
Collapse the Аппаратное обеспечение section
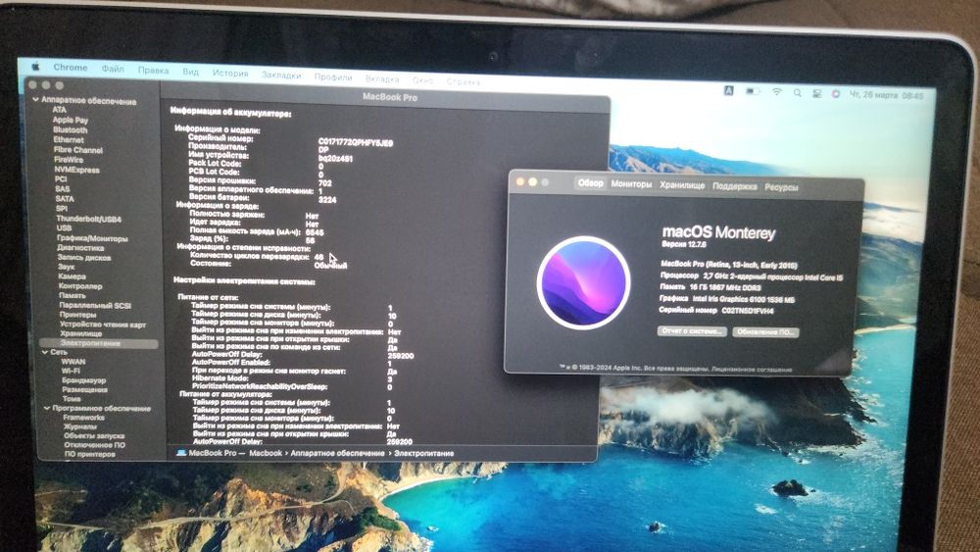click(35, 99)
